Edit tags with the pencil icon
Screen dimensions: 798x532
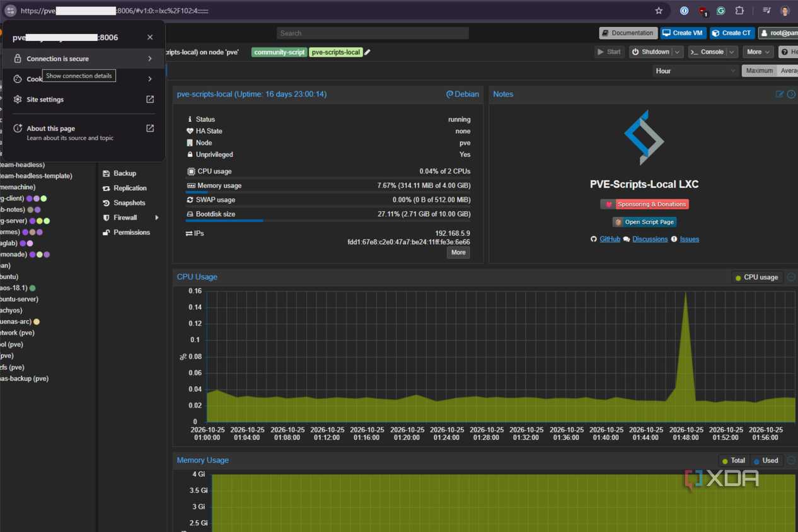click(x=367, y=52)
